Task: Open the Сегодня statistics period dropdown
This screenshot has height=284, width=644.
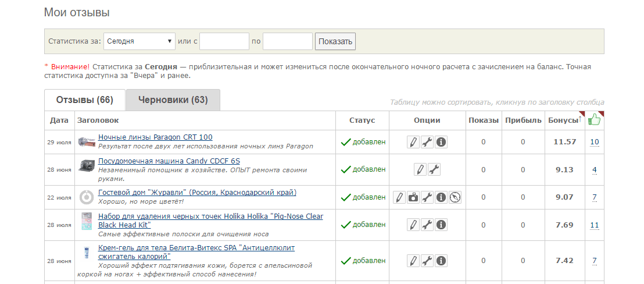Action: pos(139,41)
